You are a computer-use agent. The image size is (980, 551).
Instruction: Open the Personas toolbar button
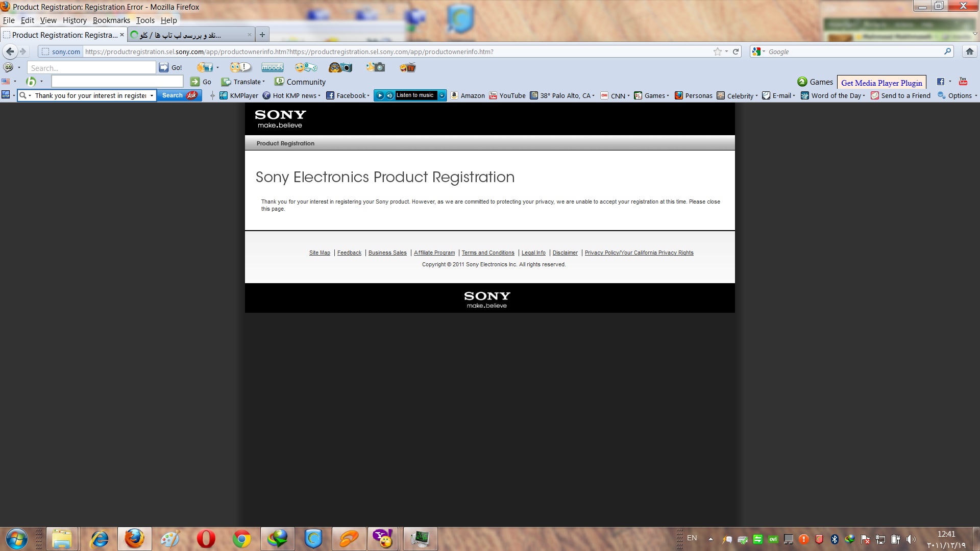pos(693,95)
